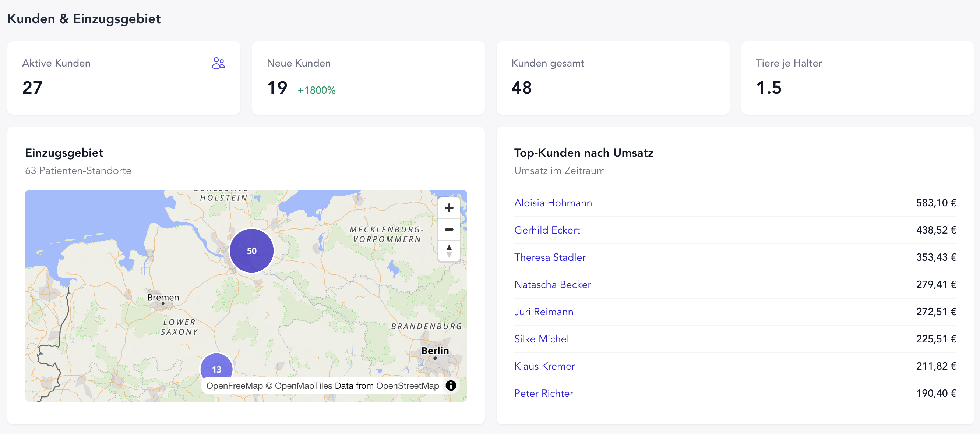Click the Kunden gesamt card label

point(547,63)
